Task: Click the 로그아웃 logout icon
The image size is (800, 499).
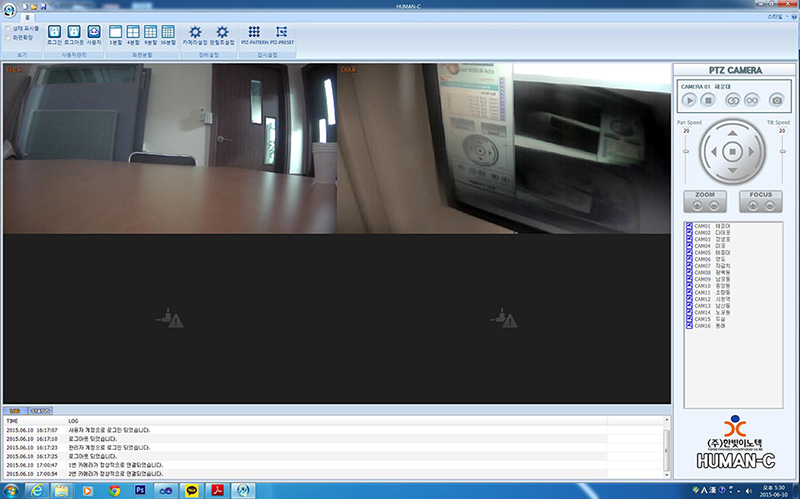Action: (x=74, y=33)
